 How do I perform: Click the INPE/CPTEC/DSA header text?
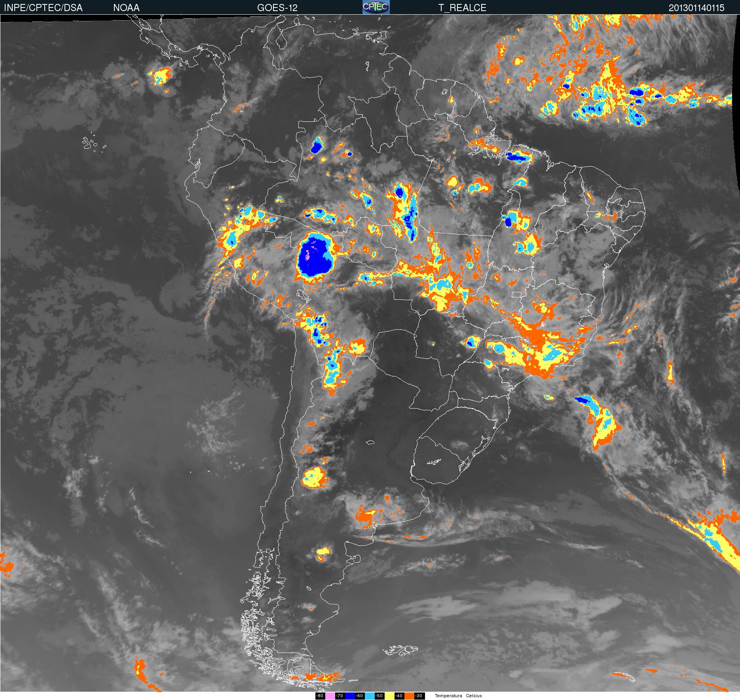(43, 8)
